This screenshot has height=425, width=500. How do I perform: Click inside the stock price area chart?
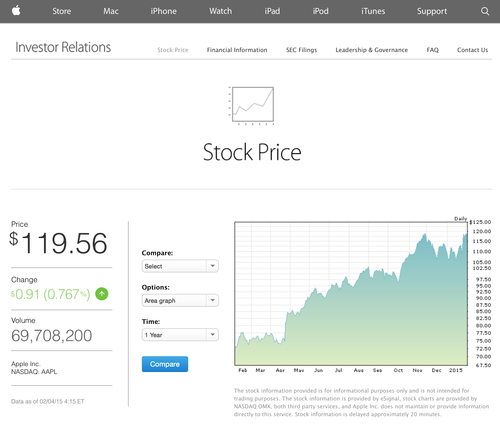[351, 293]
